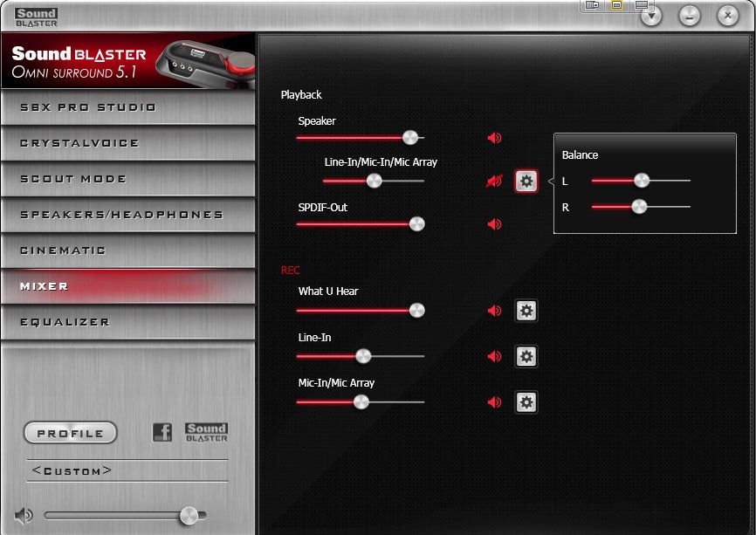This screenshot has width=756, height=535.
Task: Open Mic-In/Mic Array settings gear
Action: 526,402
